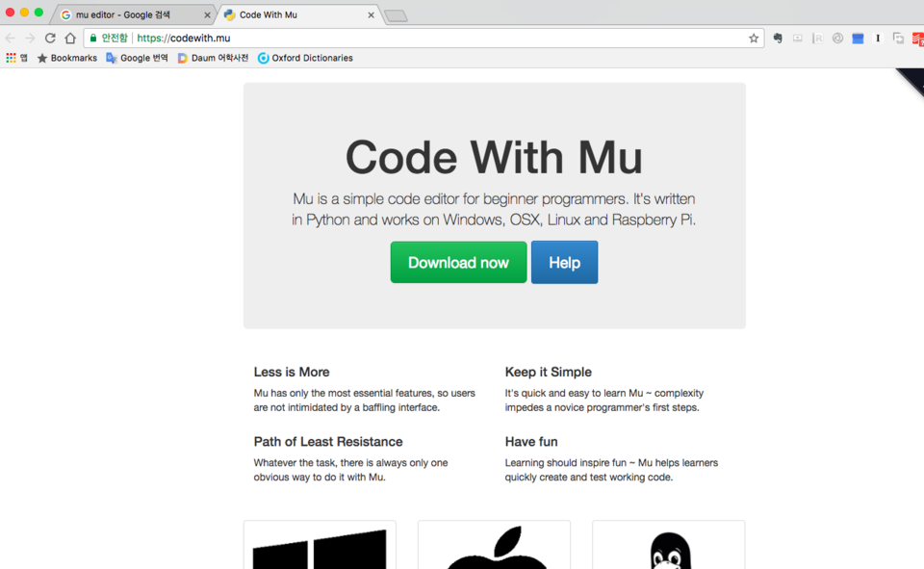Minimize the window with the yellow button

[x=24, y=13]
